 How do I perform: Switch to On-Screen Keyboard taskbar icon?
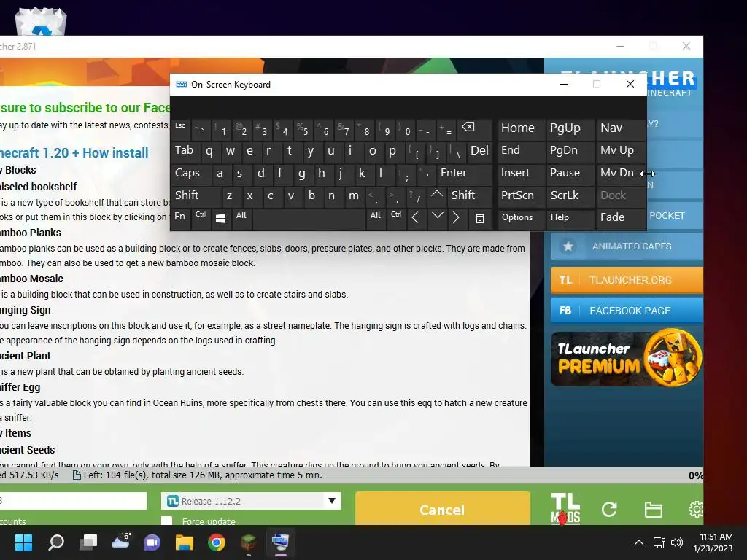(280, 542)
